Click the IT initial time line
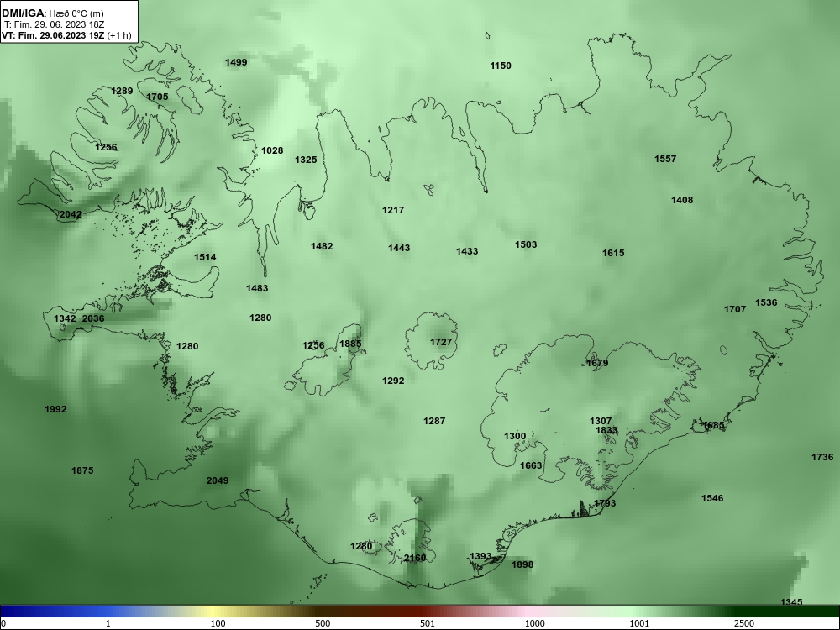Viewport: 840px width, 630px height. pyautogui.click(x=51, y=24)
